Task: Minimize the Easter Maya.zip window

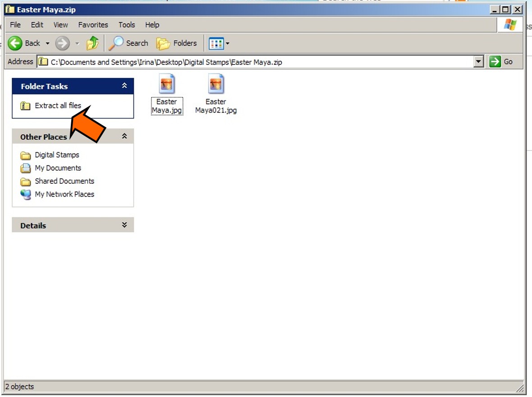Action: 494,9
